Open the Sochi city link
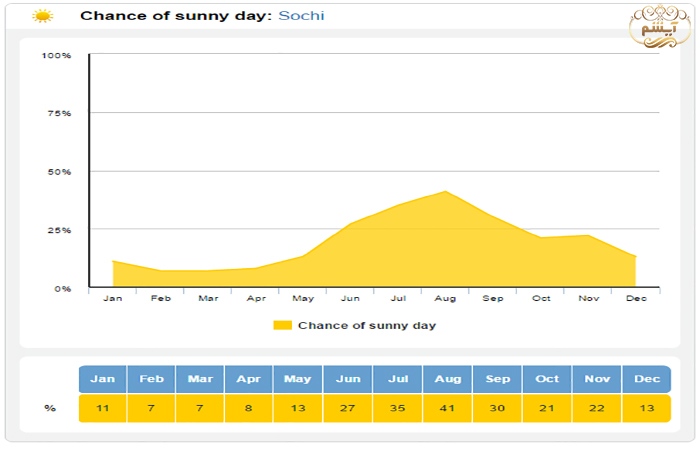Viewport: 700px width, 450px height. coord(301,16)
